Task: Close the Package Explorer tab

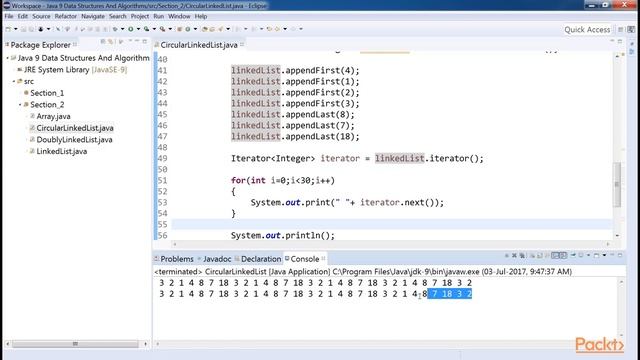Action: tap(75, 44)
